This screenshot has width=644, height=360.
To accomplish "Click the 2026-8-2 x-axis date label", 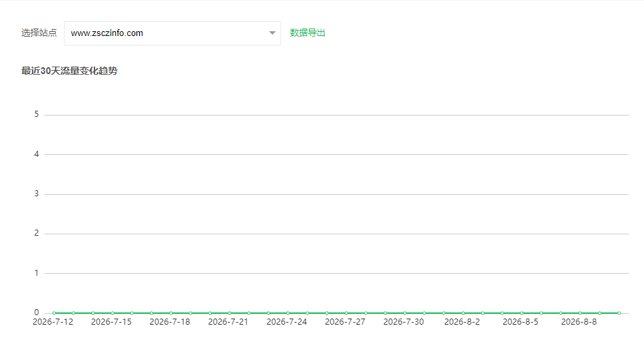I will (462, 322).
